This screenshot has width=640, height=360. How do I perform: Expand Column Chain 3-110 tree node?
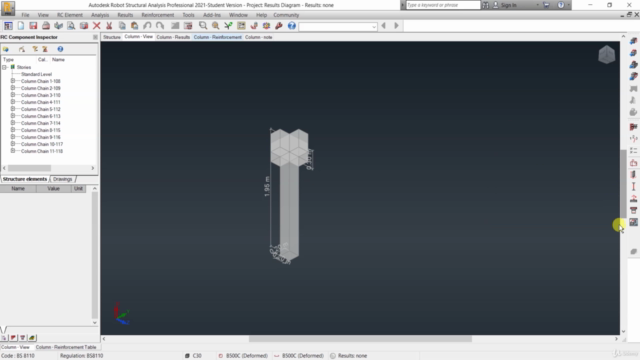click(13, 95)
